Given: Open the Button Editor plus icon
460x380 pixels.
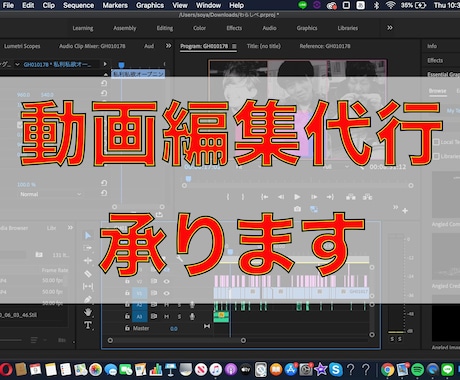Looking at the screenshot, I should point(405,211).
